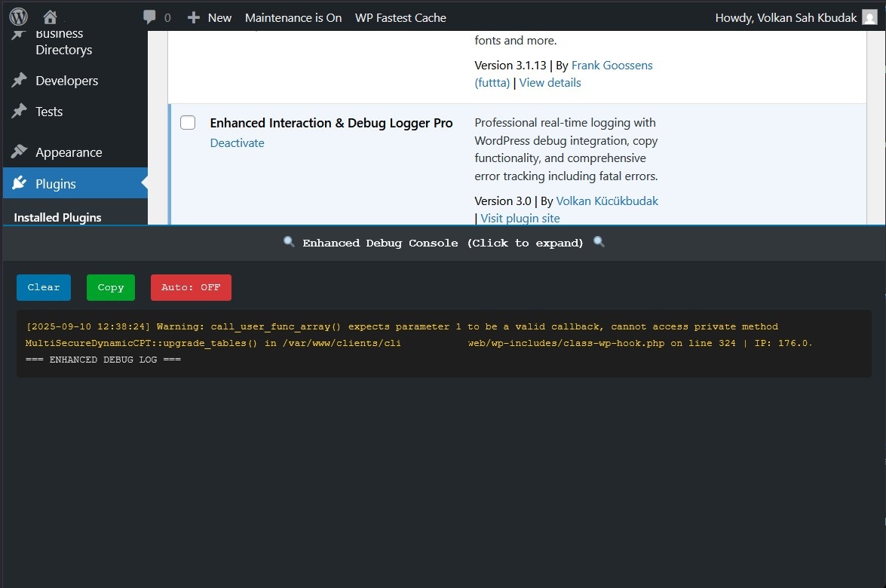This screenshot has height=588, width=886.
Task: Click right magnifier icon in debug console header
Action: pyautogui.click(x=599, y=242)
